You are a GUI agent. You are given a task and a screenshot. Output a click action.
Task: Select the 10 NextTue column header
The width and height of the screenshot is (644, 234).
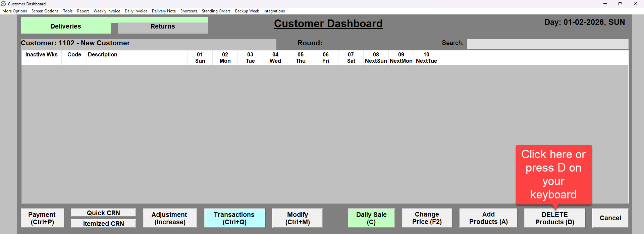coord(426,58)
